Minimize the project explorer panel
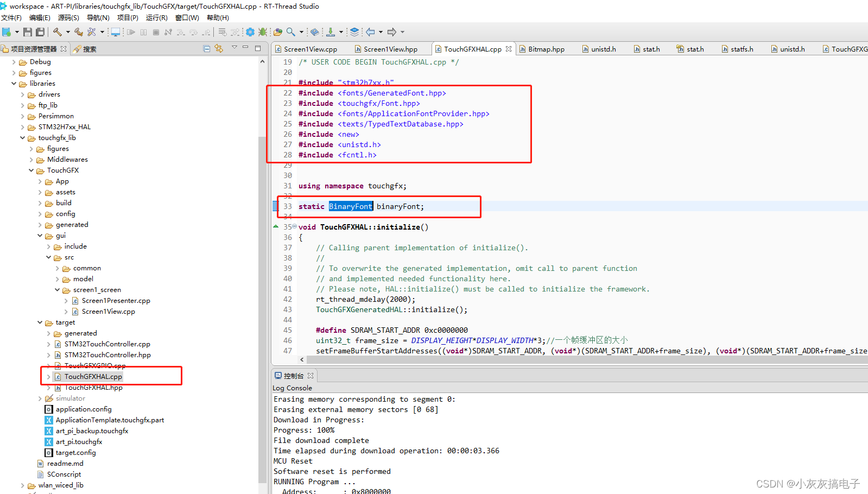The height and width of the screenshot is (494, 868). coord(245,48)
